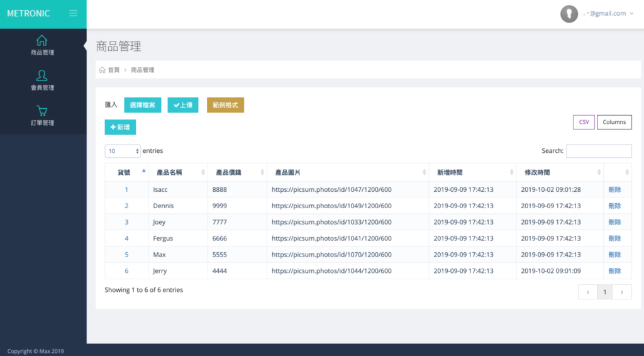Go to previous page arrow
The width and height of the screenshot is (644, 356).
(588, 292)
